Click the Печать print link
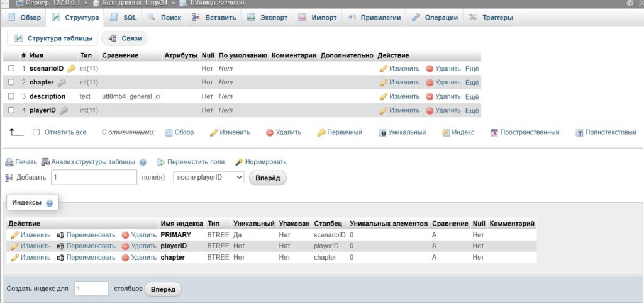Viewport: 644px width, 303px height. [x=21, y=162]
